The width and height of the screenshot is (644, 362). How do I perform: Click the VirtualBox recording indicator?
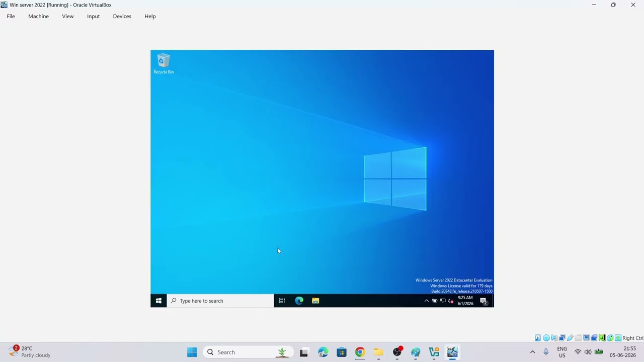click(x=594, y=338)
